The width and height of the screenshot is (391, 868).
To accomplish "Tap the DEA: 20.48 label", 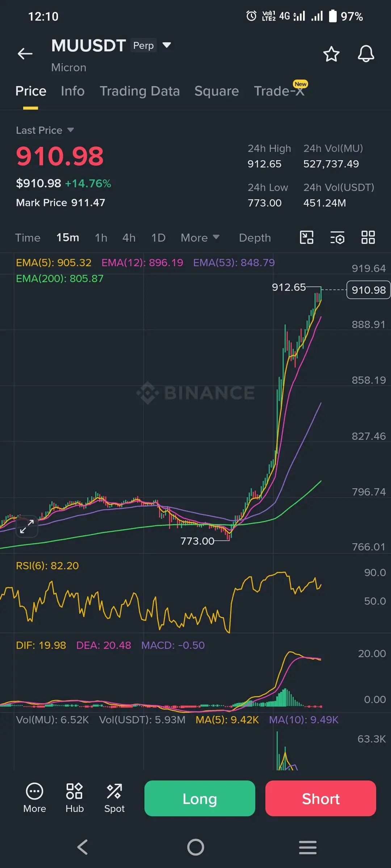I will tap(104, 645).
